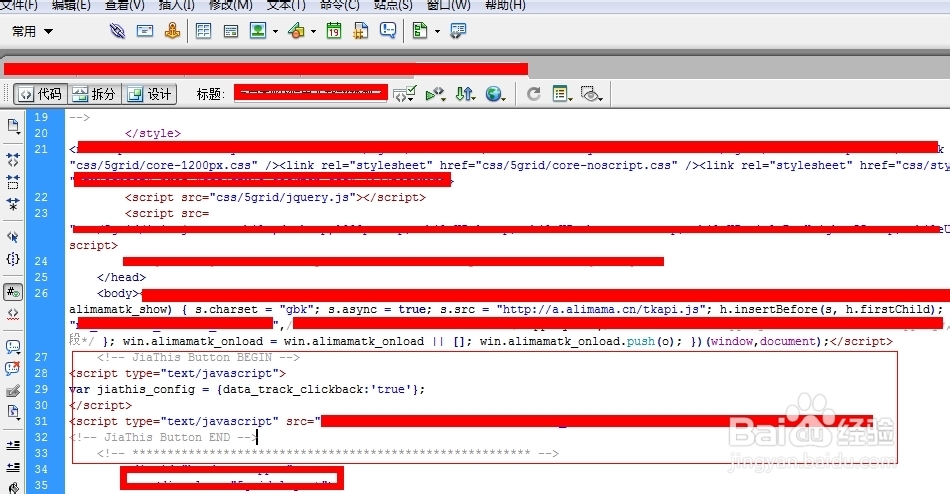The height and width of the screenshot is (494, 950).
Task: Open the Visual Aids eye menu
Action: coord(591,94)
